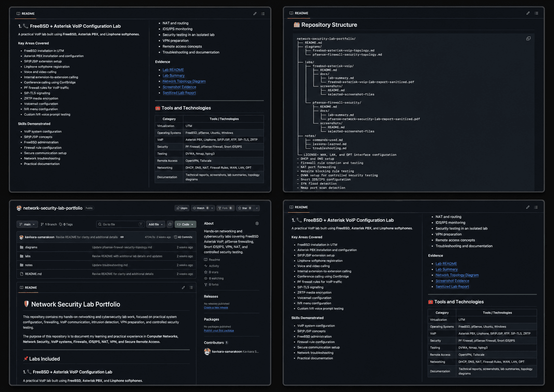Open the Activity link under About
This screenshot has width=554, height=392.
(212, 266)
